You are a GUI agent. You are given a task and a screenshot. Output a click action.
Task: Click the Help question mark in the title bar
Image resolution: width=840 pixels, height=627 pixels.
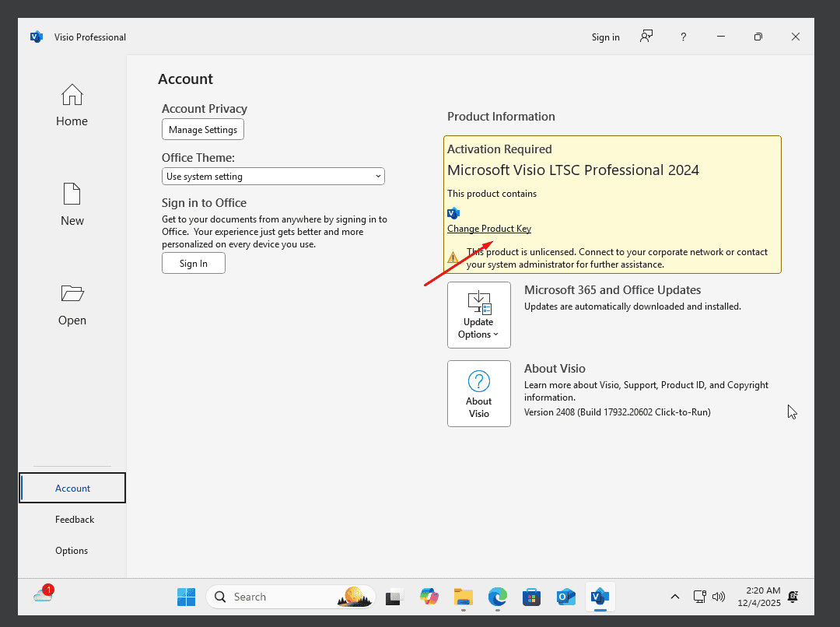[x=683, y=37]
